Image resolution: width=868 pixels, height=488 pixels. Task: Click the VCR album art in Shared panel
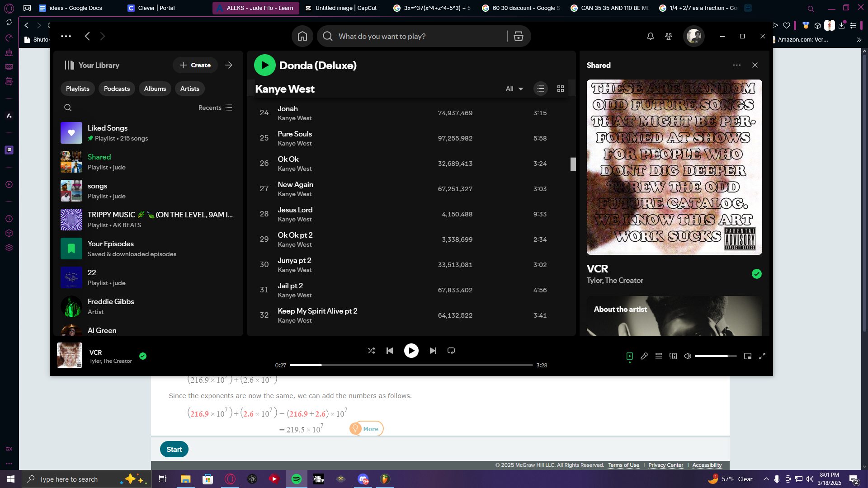675,167
